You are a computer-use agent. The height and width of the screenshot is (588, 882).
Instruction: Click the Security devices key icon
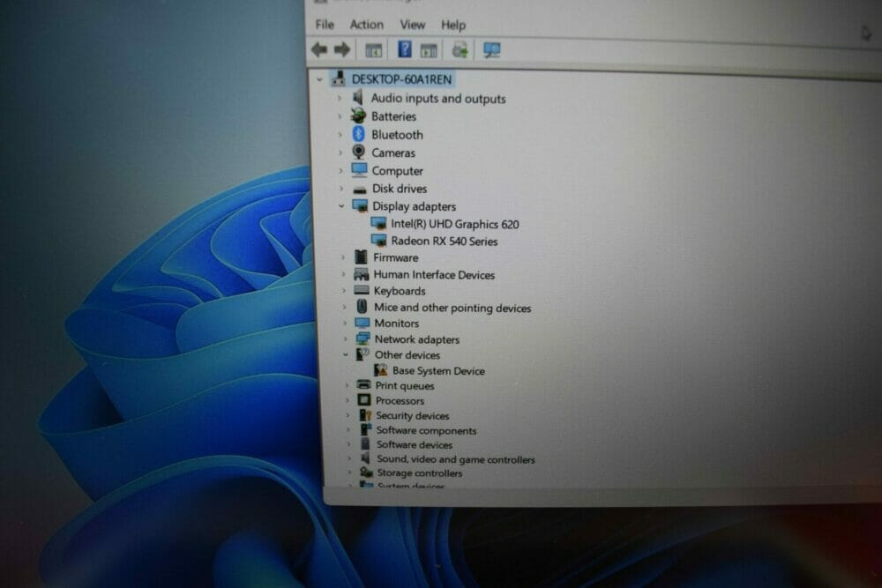(365, 415)
